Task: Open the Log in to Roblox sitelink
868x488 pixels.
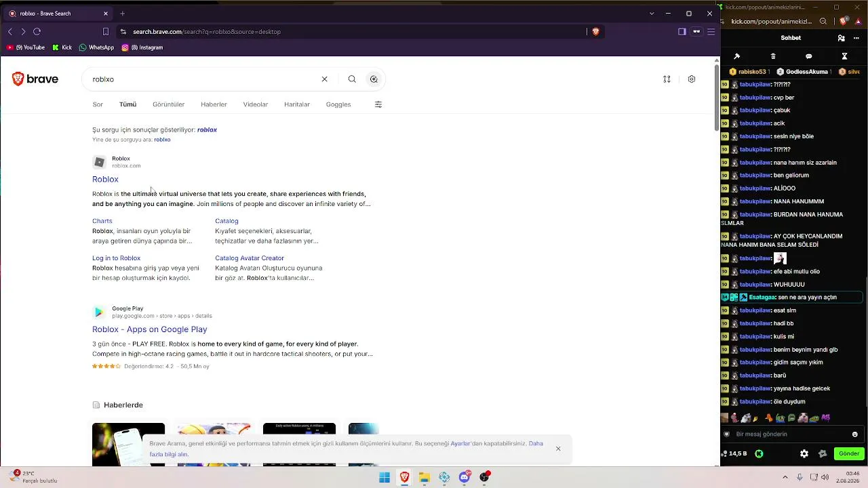Action: click(116, 258)
